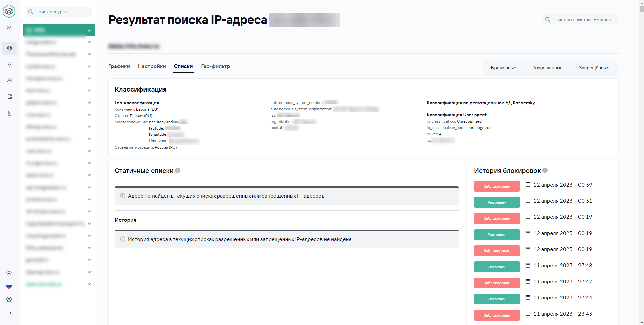Switch to the Графики tab
Screen dimensions: 644x325
119,66
